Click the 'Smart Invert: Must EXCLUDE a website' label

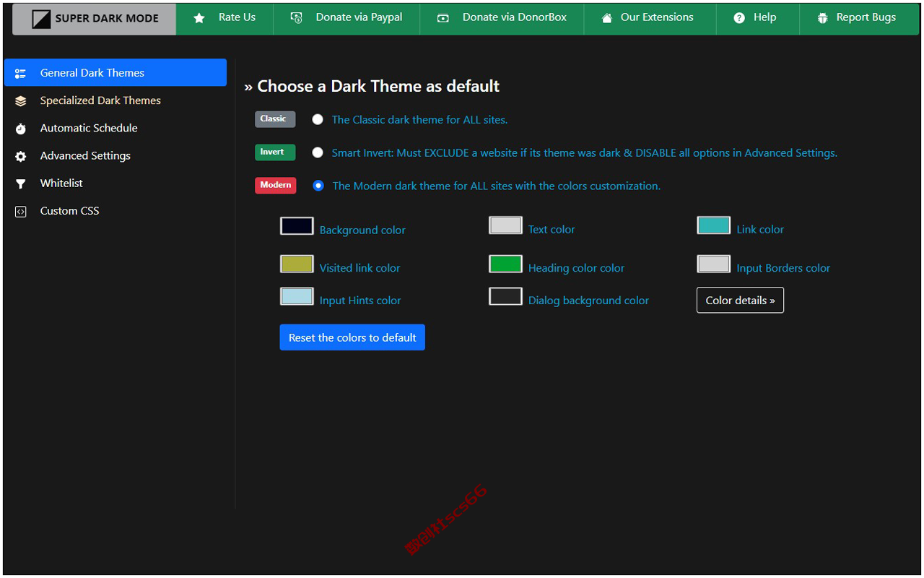click(585, 153)
